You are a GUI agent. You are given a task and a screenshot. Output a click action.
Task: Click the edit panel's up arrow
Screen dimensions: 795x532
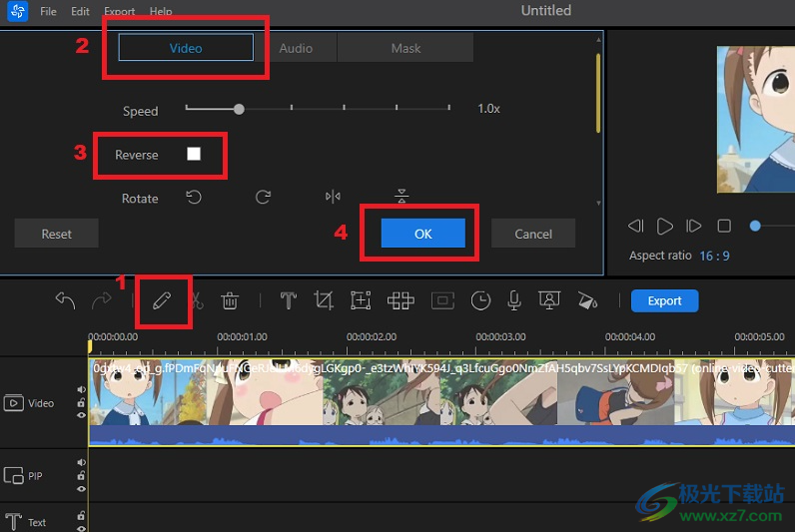click(599, 39)
